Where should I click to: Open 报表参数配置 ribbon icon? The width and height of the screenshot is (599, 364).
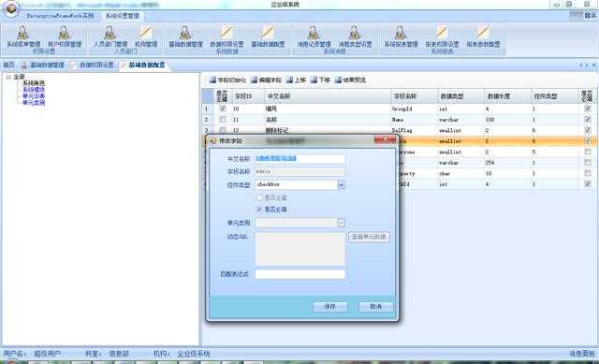483,36
